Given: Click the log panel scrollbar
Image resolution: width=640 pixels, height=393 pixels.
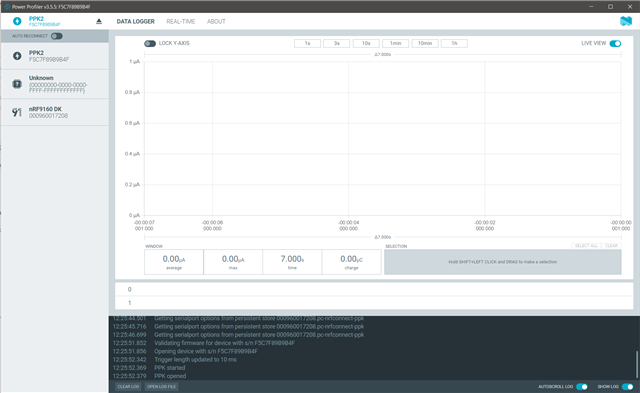Looking at the screenshot, I should [x=637, y=364].
